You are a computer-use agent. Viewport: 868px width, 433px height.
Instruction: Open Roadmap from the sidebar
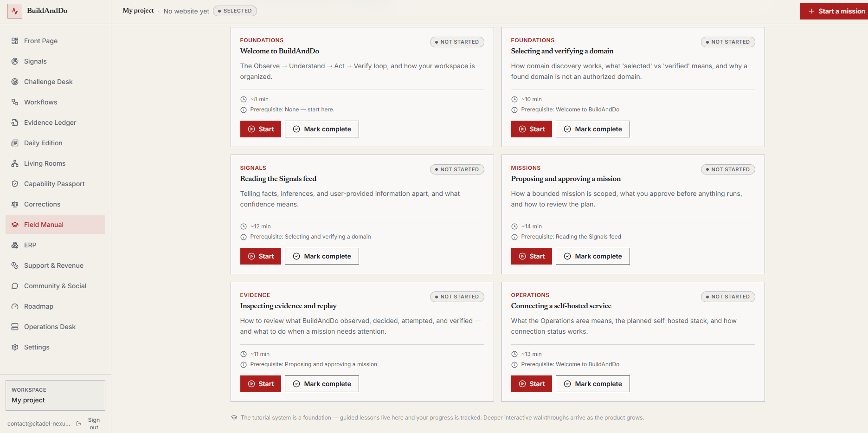click(55, 306)
